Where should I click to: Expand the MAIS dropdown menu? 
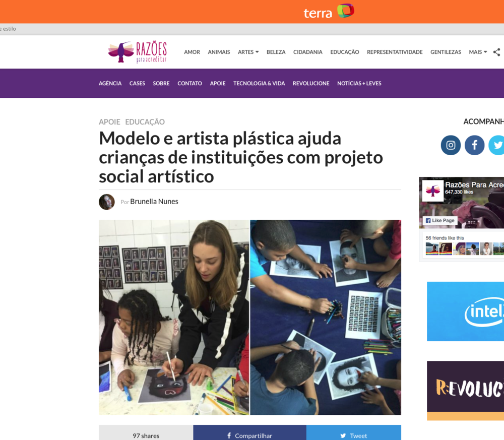click(478, 52)
